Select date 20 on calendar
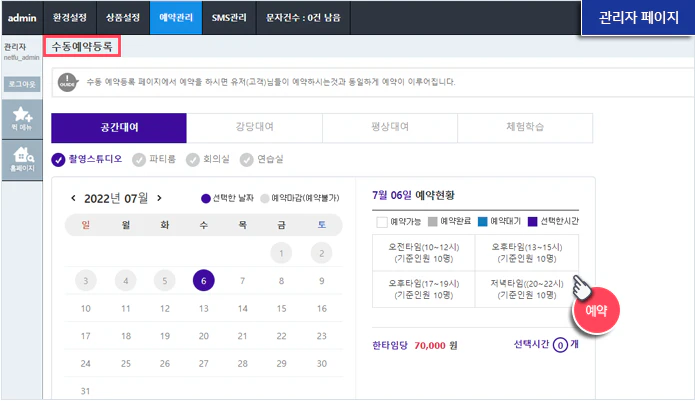The image size is (695, 401). 203,336
